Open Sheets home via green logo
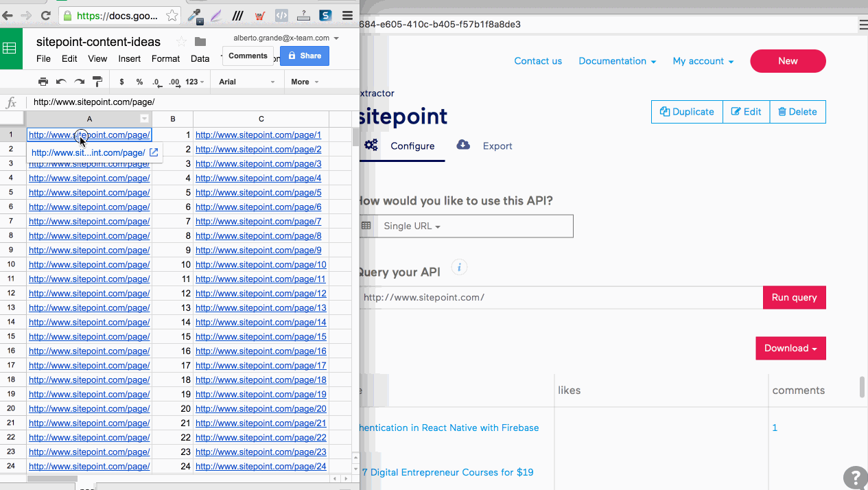The height and width of the screenshot is (490, 868). click(10, 49)
